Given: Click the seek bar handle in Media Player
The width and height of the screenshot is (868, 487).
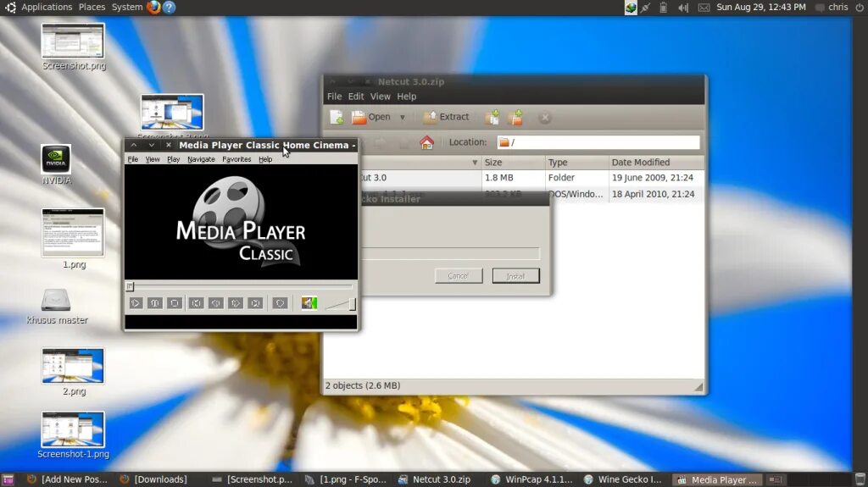Looking at the screenshot, I should point(130,286).
